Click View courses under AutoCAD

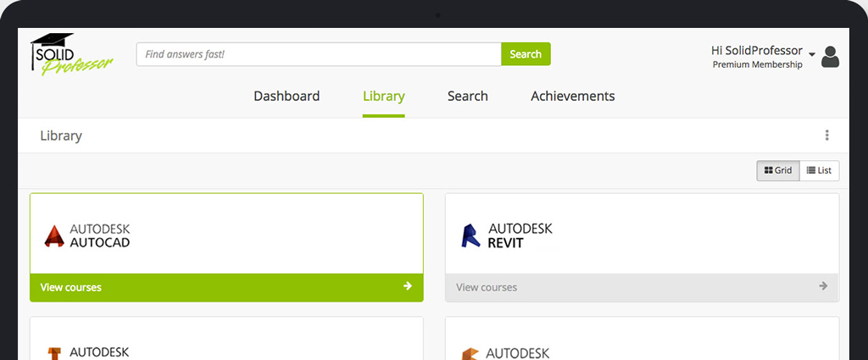(71, 287)
